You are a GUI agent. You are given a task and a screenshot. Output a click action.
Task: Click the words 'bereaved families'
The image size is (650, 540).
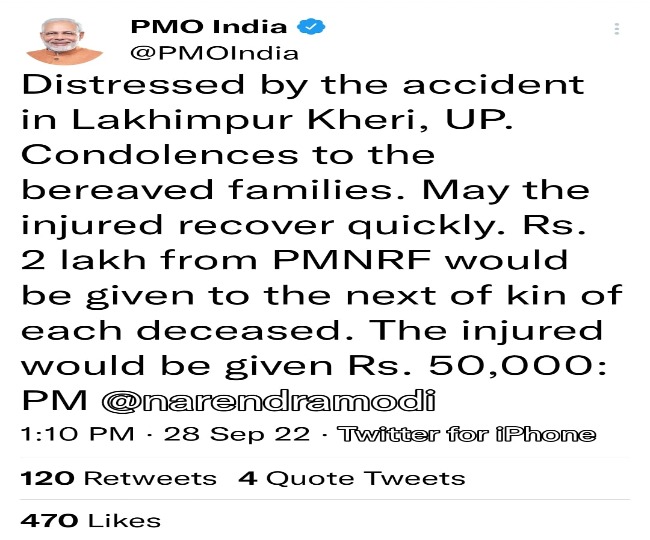click(212, 190)
